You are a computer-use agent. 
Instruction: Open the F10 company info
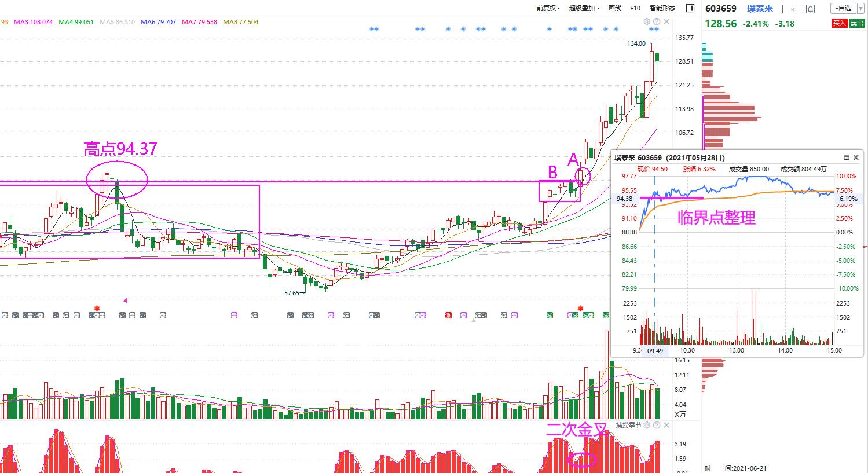pyautogui.click(x=635, y=8)
